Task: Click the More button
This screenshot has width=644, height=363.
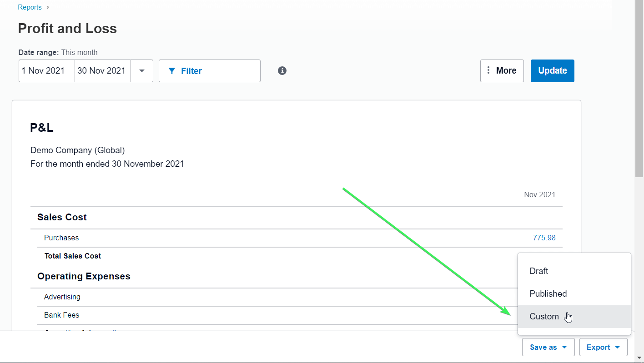Action: pyautogui.click(x=502, y=70)
